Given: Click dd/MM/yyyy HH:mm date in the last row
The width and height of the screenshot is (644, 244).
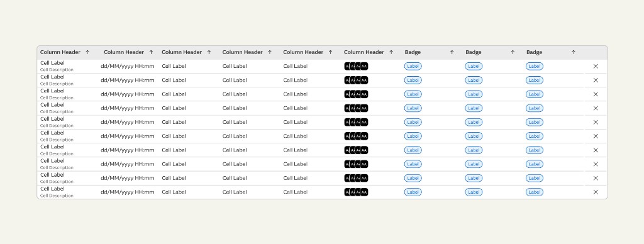Looking at the screenshot, I should [128, 192].
